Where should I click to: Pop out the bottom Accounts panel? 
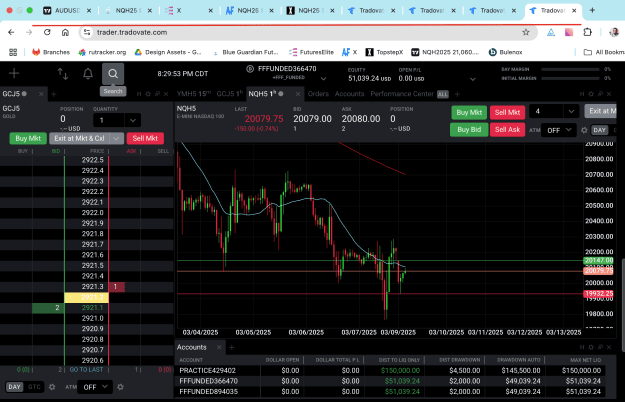click(x=600, y=347)
